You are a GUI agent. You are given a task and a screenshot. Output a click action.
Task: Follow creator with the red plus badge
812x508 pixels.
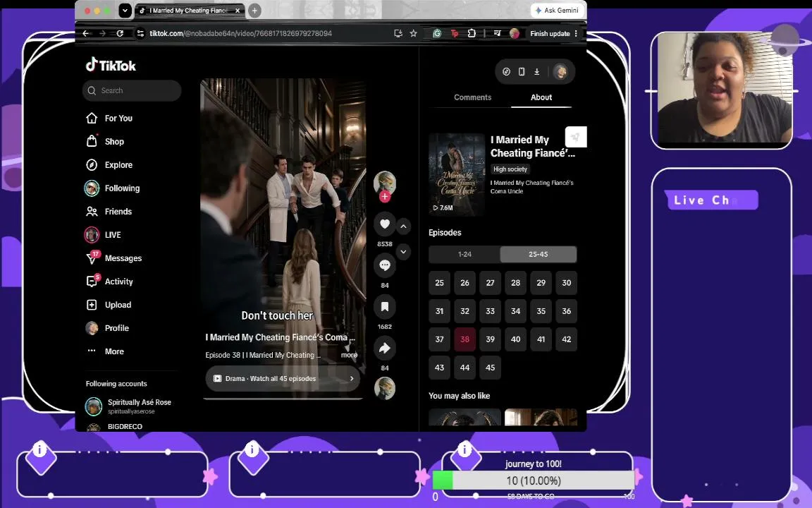point(385,196)
